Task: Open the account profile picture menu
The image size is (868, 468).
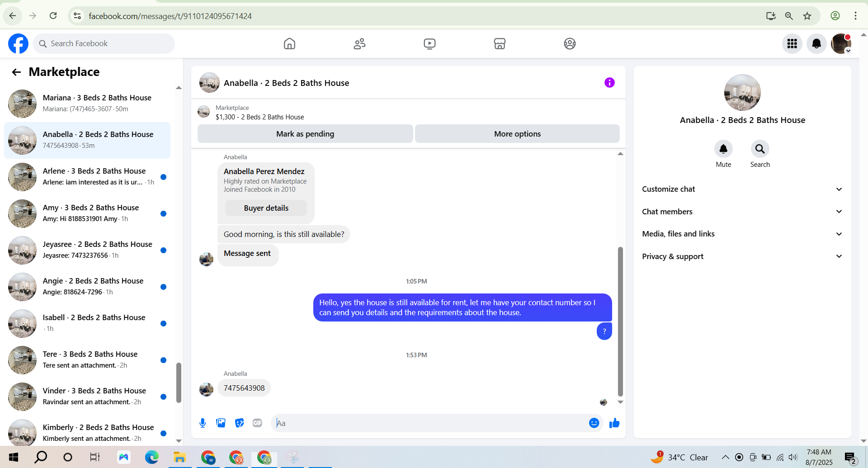Action: pos(841,43)
